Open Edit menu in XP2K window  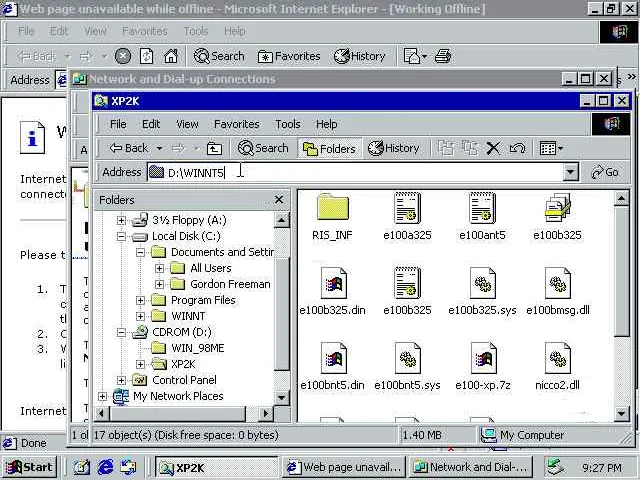pyautogui.click(x=151, y=124)
